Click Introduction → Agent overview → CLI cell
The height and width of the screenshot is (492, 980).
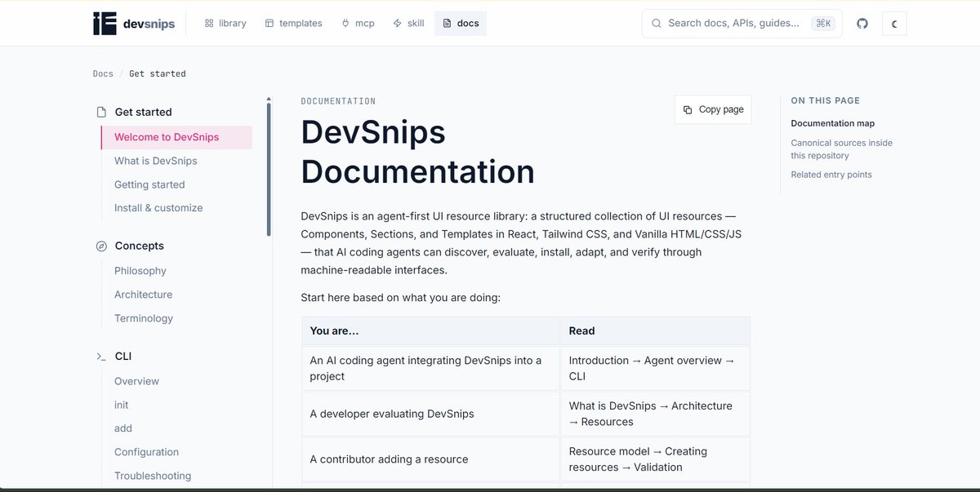click(x=655, y=369)
